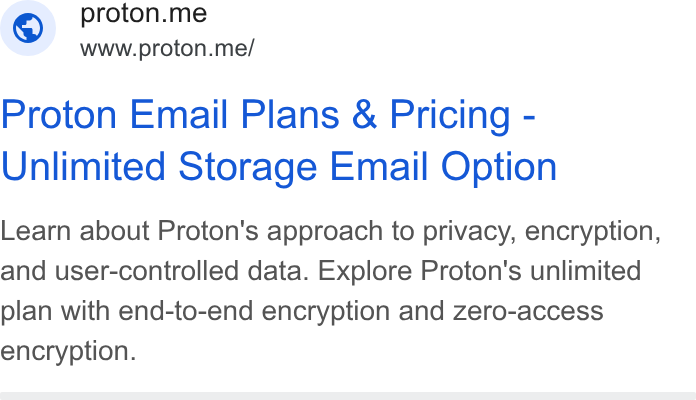Click the Unlimited Storage Email Option title line
The image size is (696, 400).
click(278, 167)
